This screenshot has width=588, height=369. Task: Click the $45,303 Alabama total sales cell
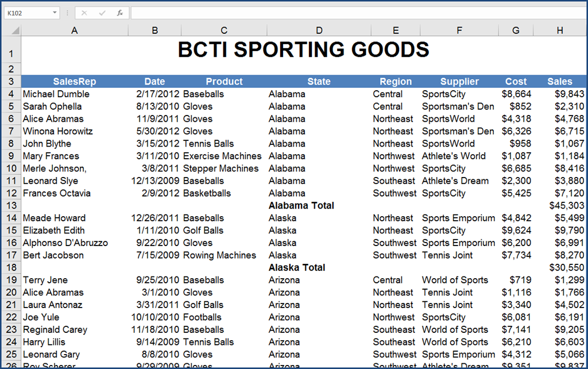[x=566, y=206]
